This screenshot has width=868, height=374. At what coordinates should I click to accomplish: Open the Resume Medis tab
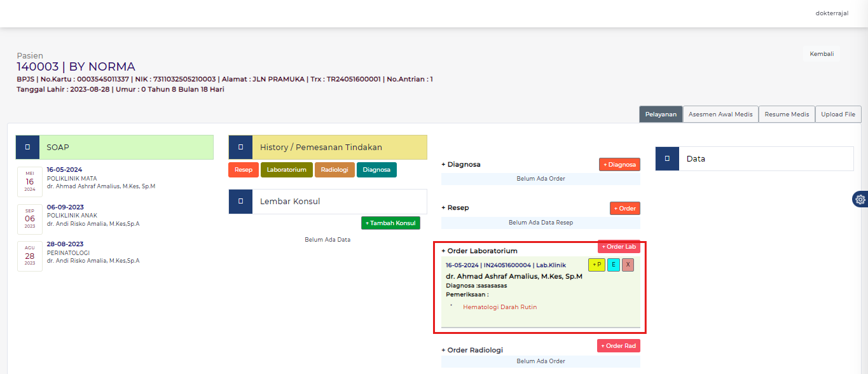click(x=787, y=114)
